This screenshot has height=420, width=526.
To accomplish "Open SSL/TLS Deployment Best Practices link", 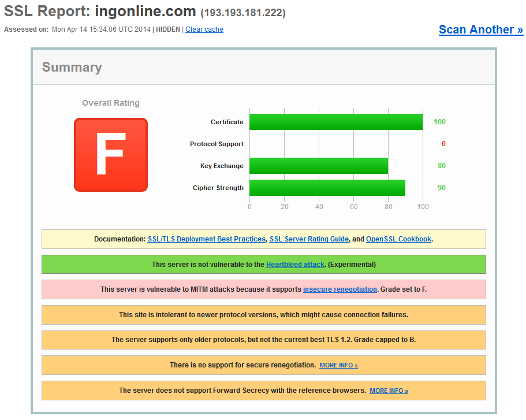I will tap(206, 239).
